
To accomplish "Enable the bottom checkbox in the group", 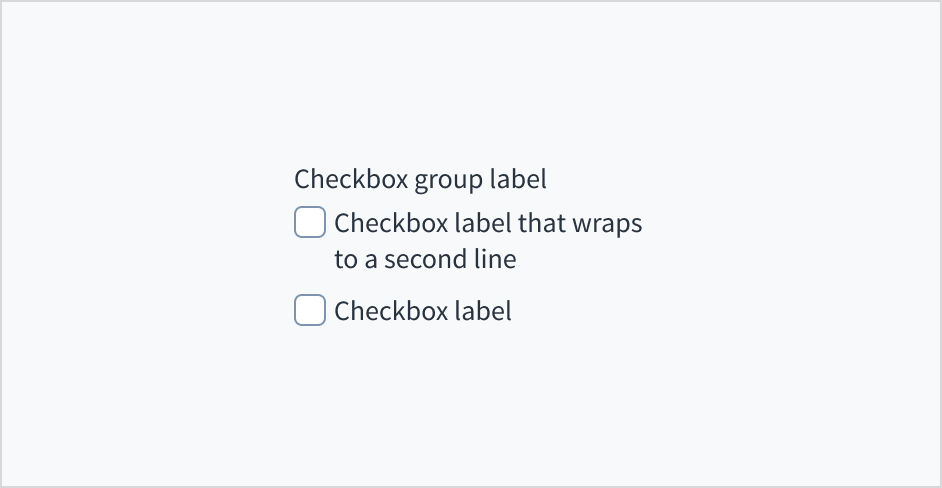I will [x=310, y=310].
